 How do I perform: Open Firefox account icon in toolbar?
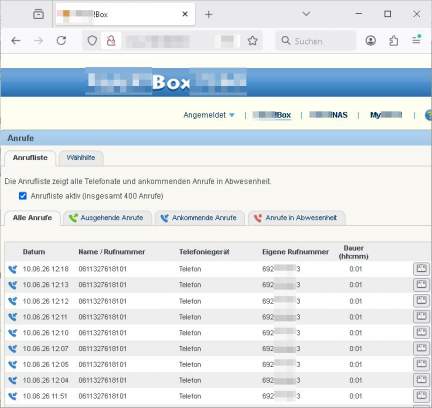(371, 41)
